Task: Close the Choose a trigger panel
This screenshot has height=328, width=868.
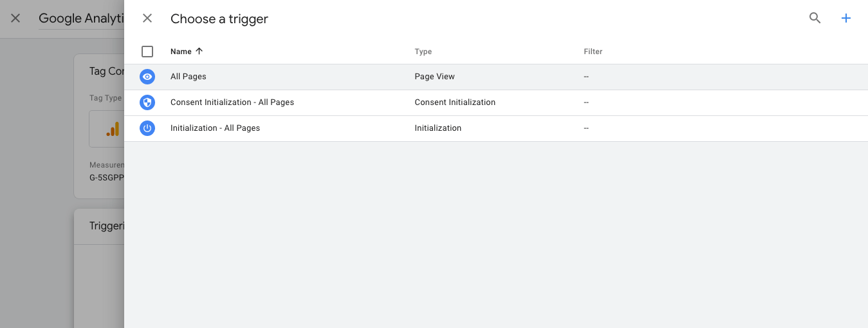Action: click(147, 19)
